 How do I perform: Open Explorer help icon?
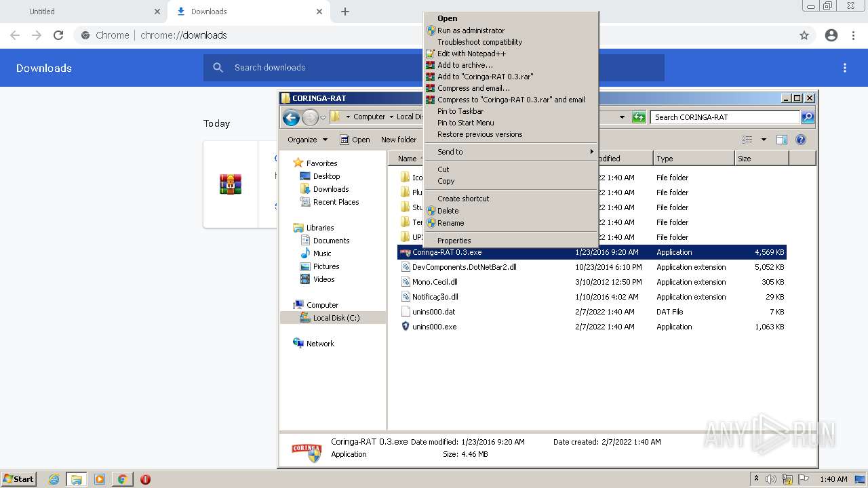click(800, 140)
